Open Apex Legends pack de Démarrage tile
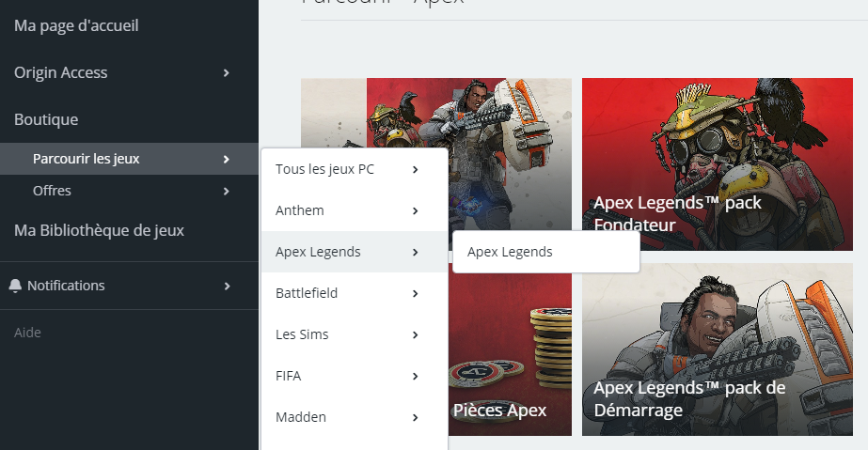 point(718,349)
